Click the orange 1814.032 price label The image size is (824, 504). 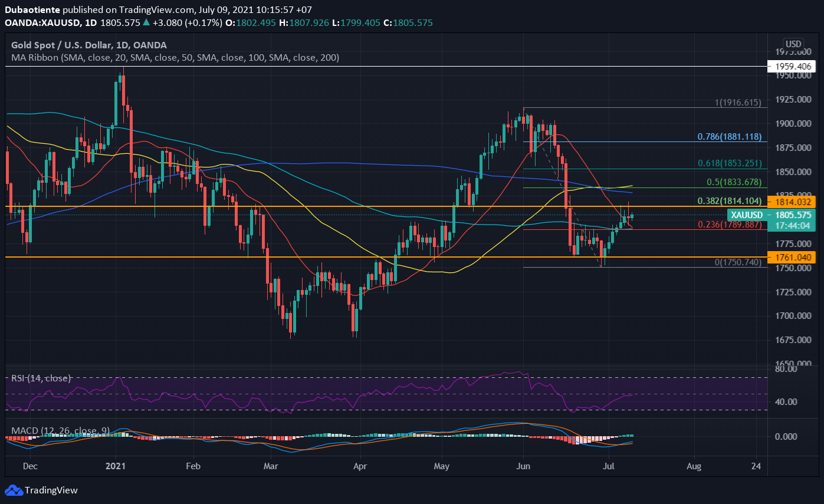point(792,202)
